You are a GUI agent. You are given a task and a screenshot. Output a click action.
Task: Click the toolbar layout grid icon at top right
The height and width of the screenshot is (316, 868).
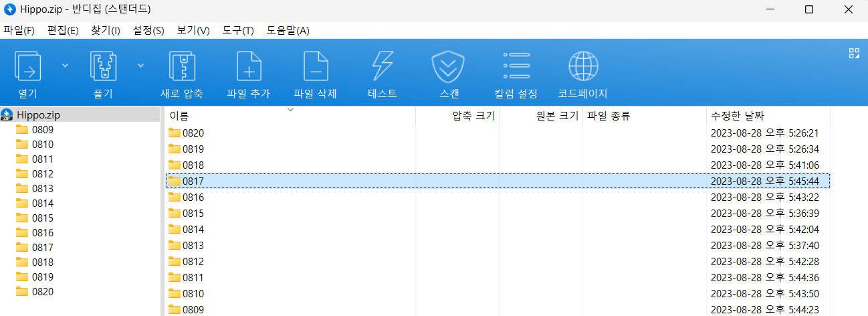tap(854, 54)
